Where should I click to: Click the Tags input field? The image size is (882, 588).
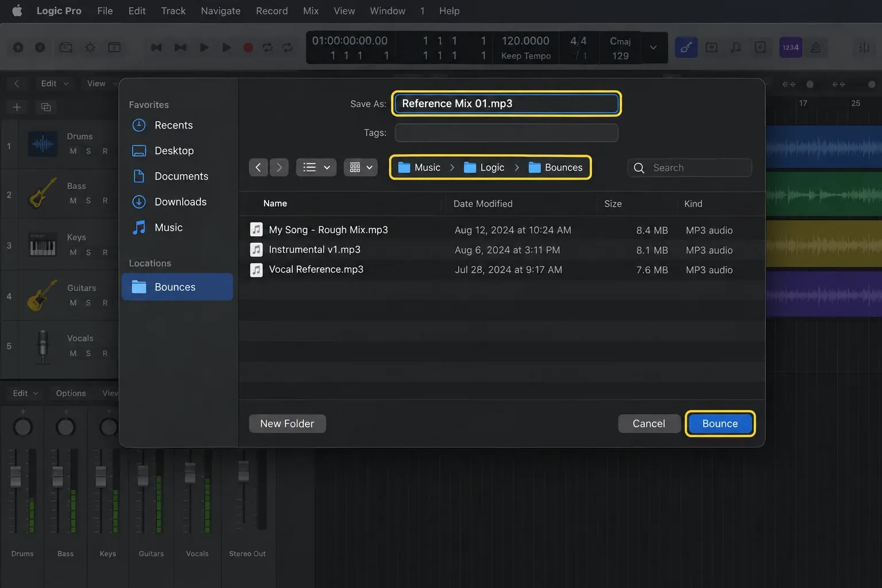(506, 133)
